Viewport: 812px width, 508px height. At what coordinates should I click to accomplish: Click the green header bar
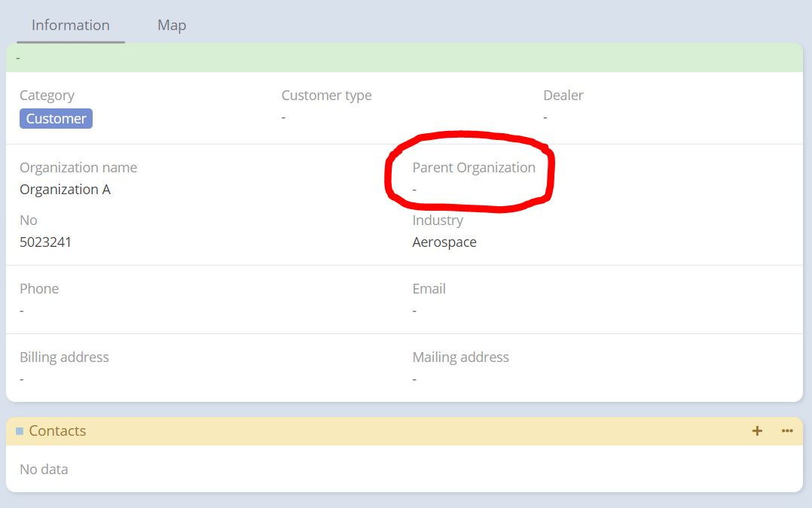[404, 58]
